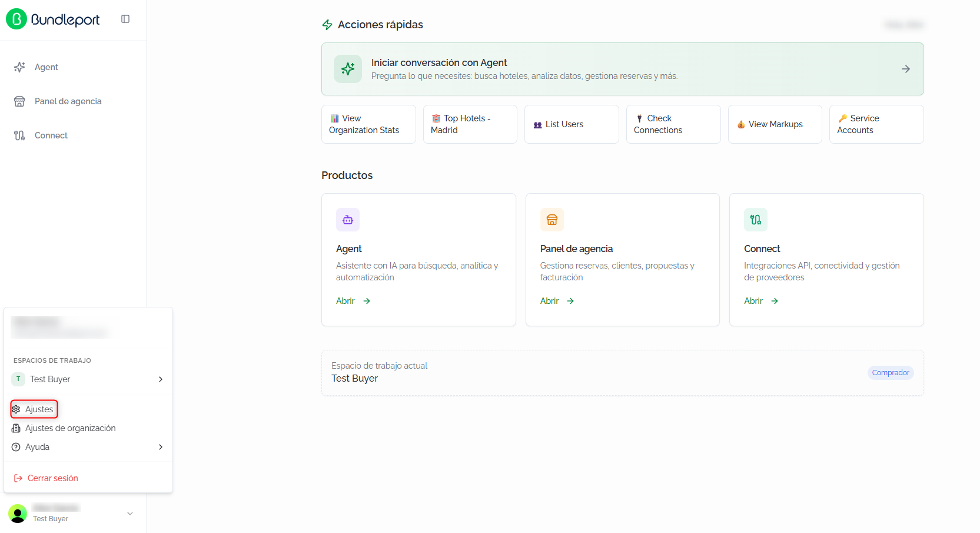Click the Acciones rápidas heading text
The image size is (980, 533).
(x=380, y=25)
